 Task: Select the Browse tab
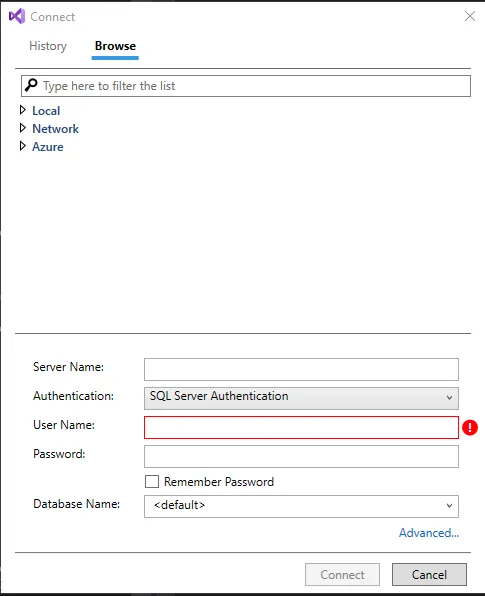click(x=115, y=46)
